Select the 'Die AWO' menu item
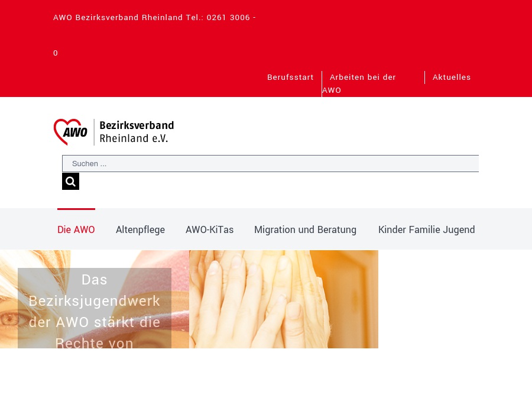 pyautogui.click(x=76, y=229)
